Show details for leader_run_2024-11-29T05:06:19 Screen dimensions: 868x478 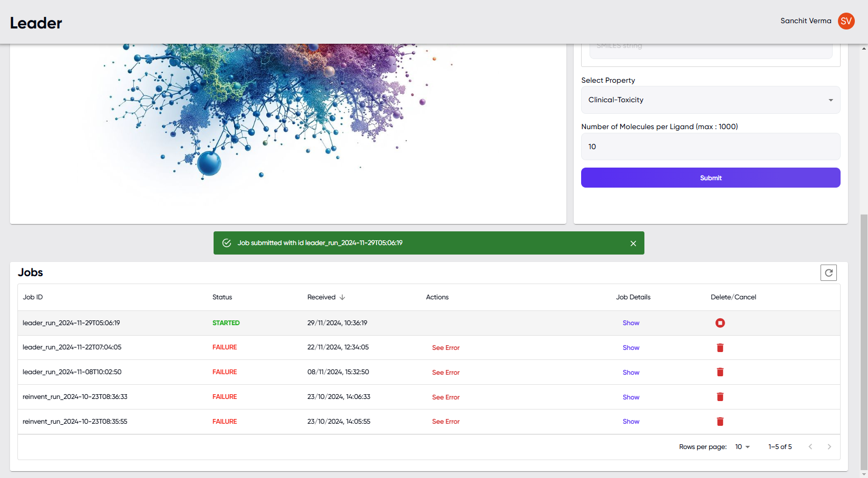click(x=631, y=323)
